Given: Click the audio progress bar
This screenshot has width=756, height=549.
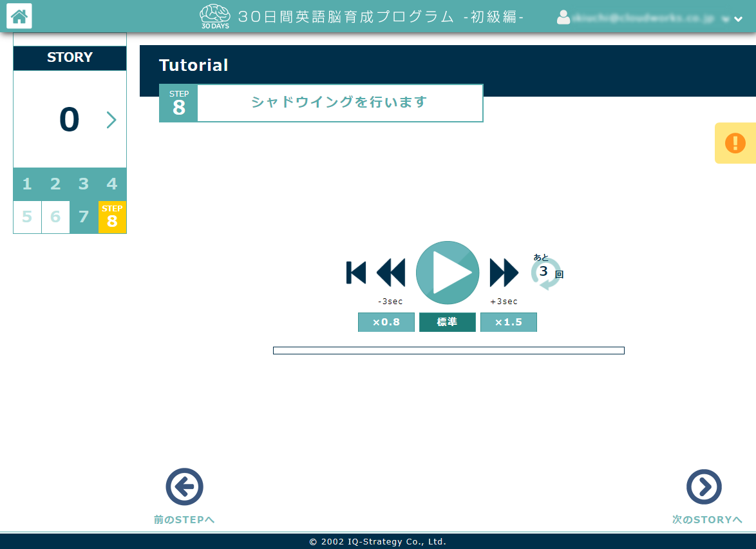Looking at the screenshot, I should pyautogui.click(x=449, y=350).
